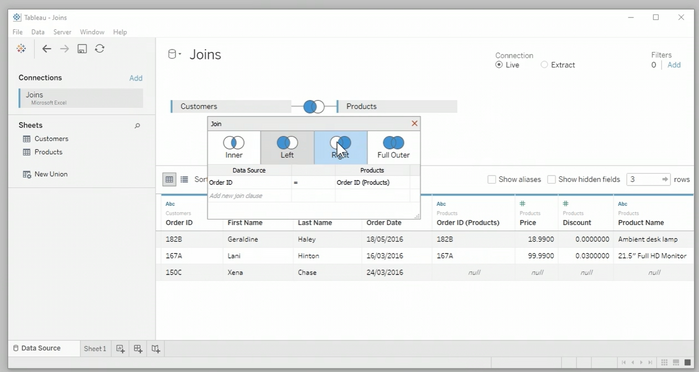Choose the Left join type
Viewport: 699px width, 372px height.
pos(287,148)
